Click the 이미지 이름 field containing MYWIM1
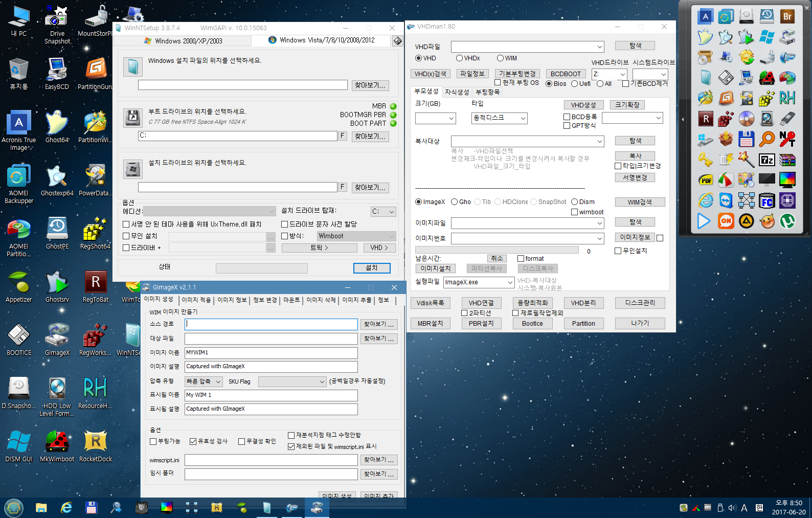The height and width of the screenshot is (518, 812). [x=271, y=353]
